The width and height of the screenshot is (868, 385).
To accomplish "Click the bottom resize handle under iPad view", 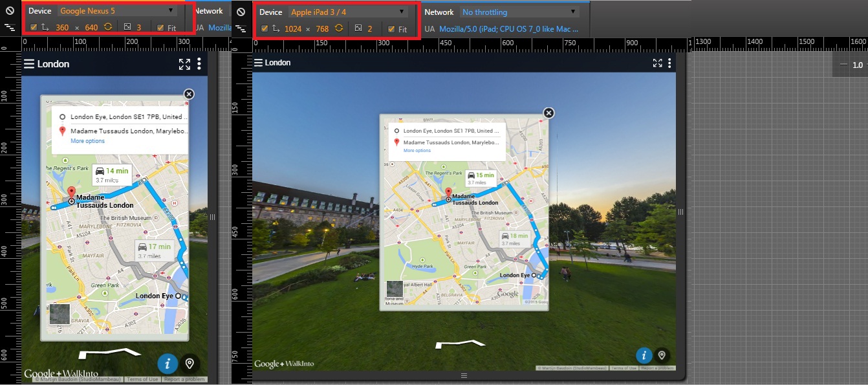I will tap(464, 375).
